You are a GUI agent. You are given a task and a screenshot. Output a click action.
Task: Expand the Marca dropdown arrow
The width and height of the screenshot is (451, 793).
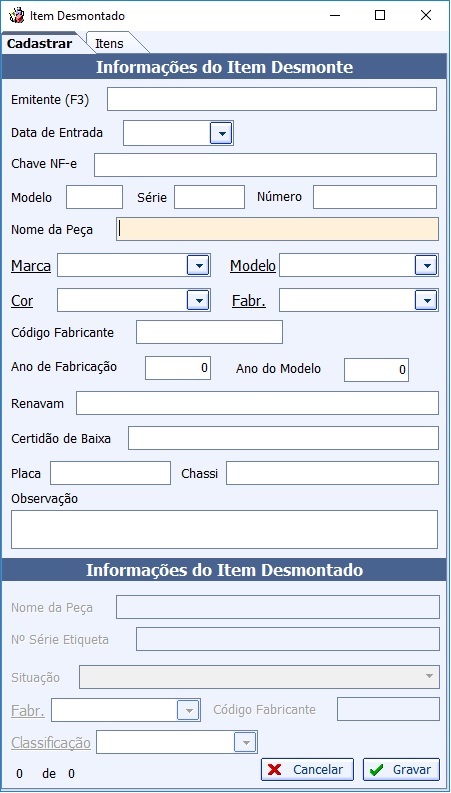[x=198, y=265]
